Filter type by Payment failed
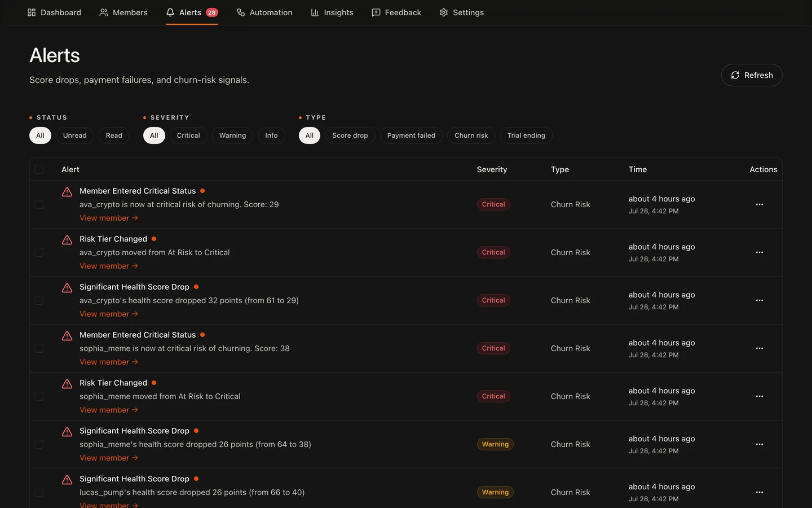Image resolution: width=812 pixels, height=508 pixels. pos(411,135)
